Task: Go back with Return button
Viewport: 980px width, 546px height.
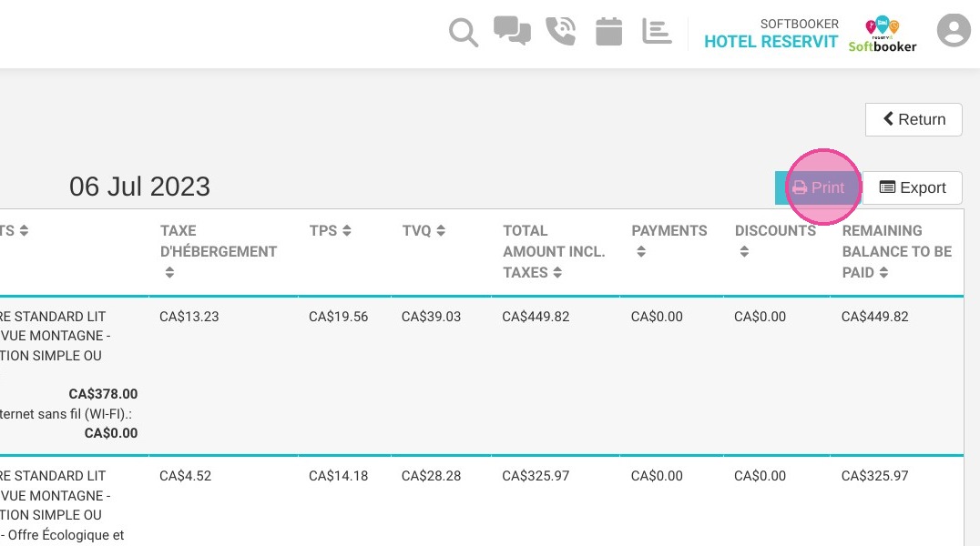Action: 914,119
